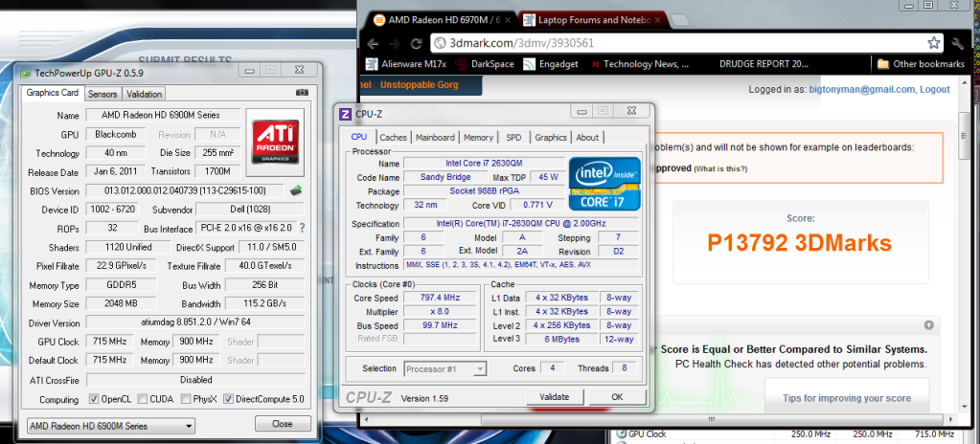Viewport: 980px width, 444px height.
Task: Click the ATI CrossFire Disabled value
Action: tap(195, 380)
